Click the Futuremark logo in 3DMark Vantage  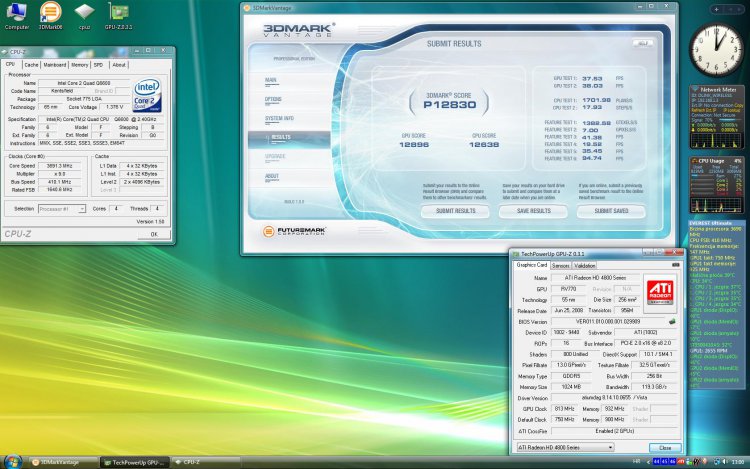click(294, 231)
